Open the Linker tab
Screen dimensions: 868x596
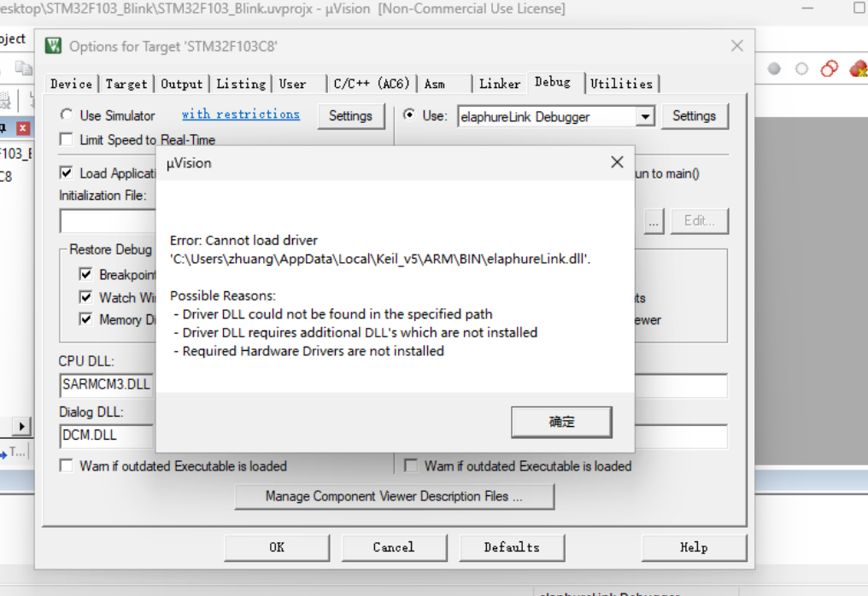[x=500, y=85]
